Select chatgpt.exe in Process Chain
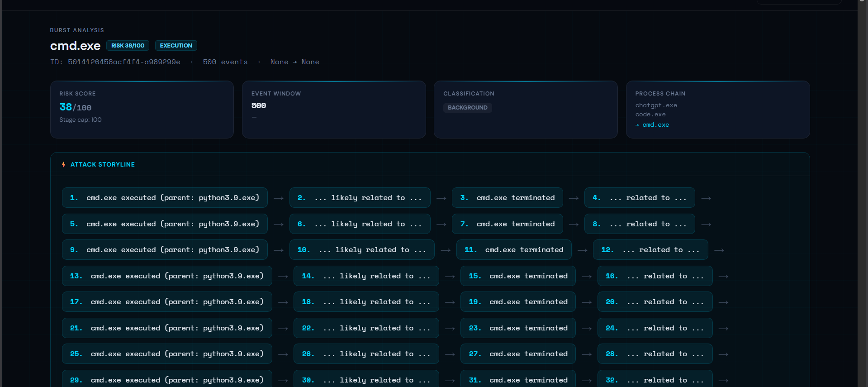Image resolution: width=868 pixels, height=387 pixels. click(656, 105)
